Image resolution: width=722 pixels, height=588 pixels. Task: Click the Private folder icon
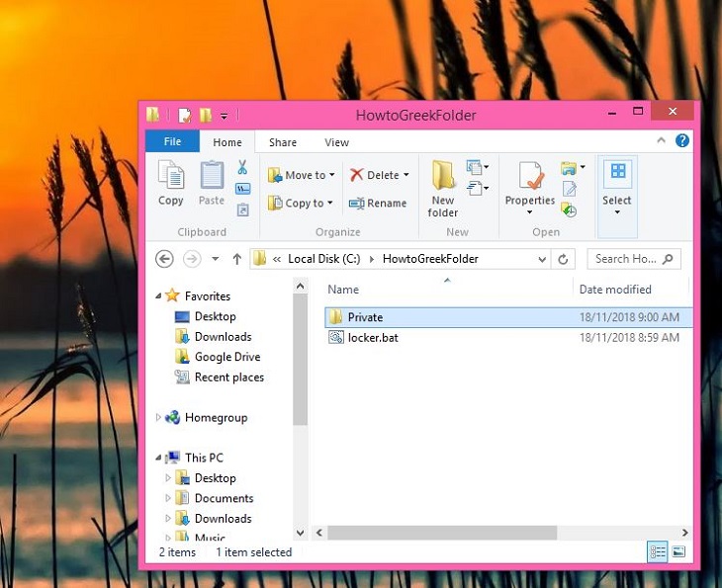(x=335, y=317)
